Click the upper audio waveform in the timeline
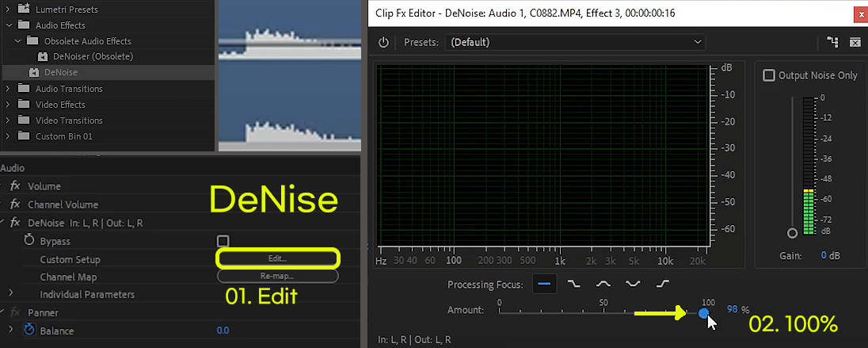This screenshot has width=868, height=348. 290,44
